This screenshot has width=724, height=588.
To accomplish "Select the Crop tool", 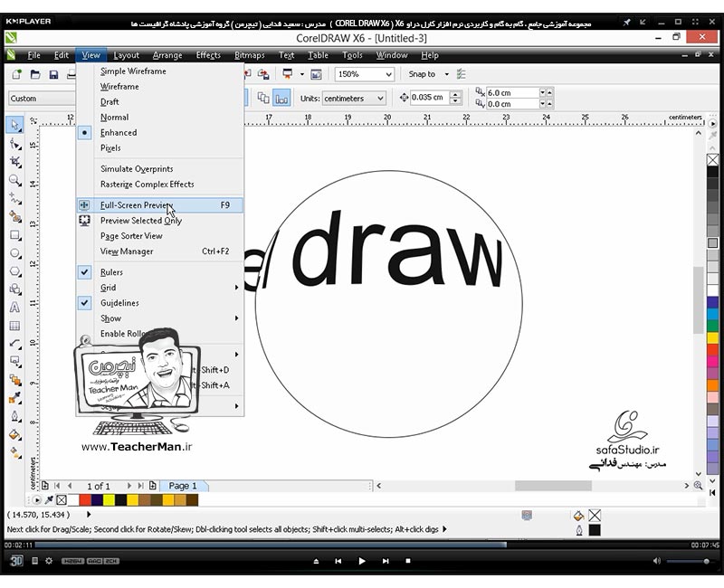I will click(x=14, y=162).
